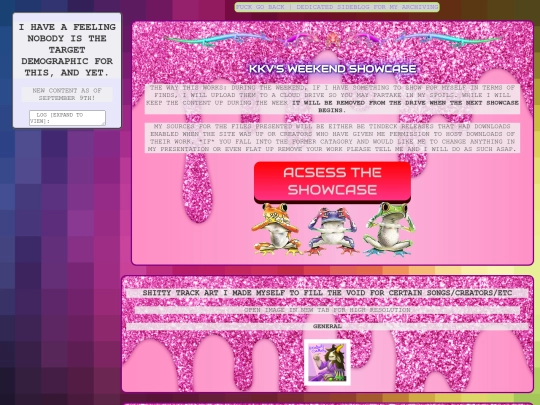This screenshot has height=405, width=540.
Task: Click 'New content as of September 9th!' text
Action: [67, 94]
